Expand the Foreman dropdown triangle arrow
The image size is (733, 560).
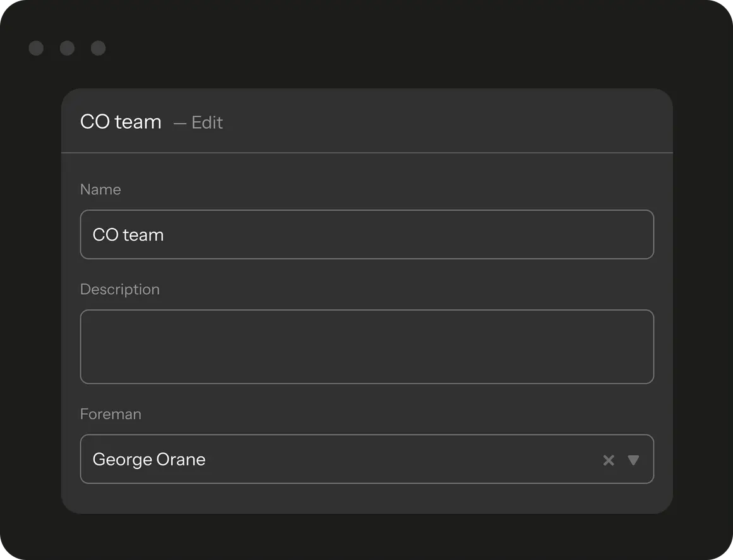pyautogui.click(x=633, y=460)
